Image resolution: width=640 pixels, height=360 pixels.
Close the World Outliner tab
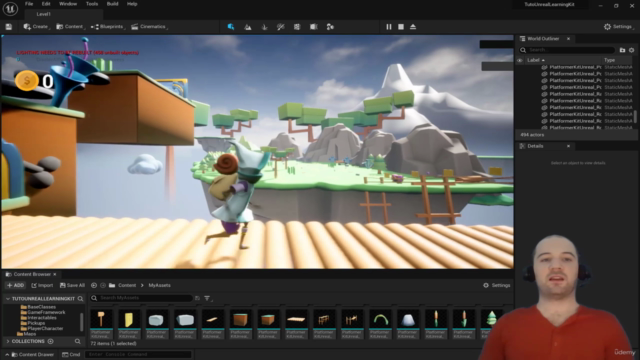pyautogui.click(x=568, y=39)
